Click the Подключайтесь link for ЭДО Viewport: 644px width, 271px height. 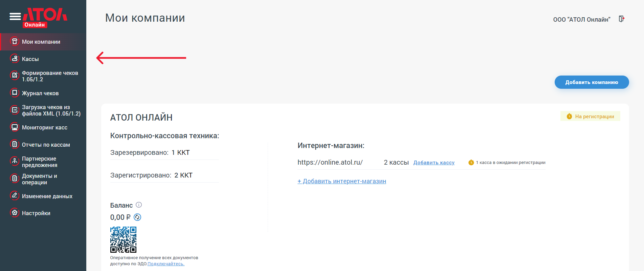pos(166,264)
